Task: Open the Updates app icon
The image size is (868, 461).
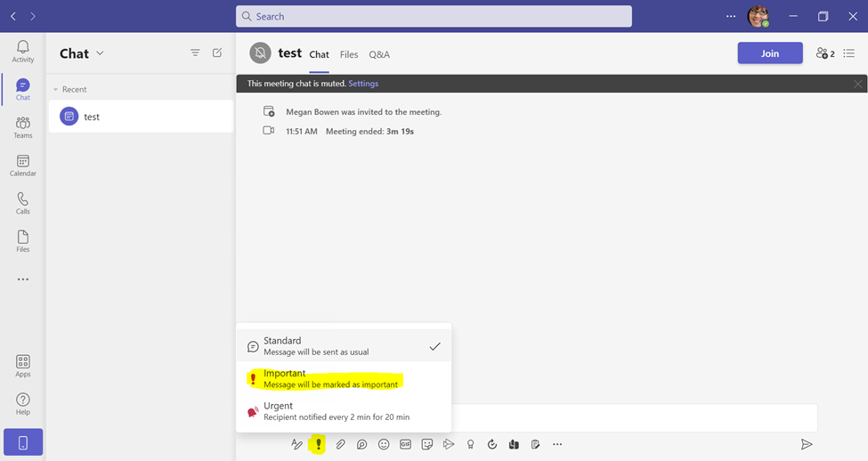Action: coord(492,444)
